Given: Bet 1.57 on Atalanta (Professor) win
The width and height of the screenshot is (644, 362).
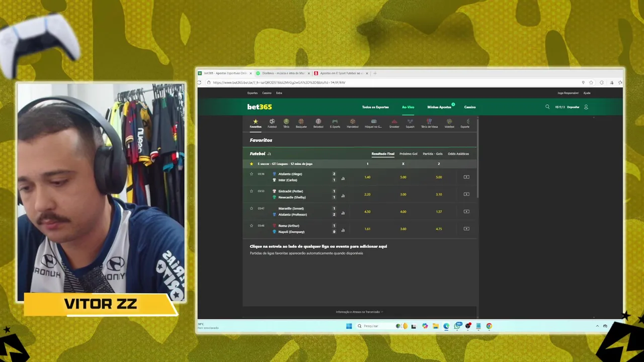Looking at the screenshot, I should 439,212.
